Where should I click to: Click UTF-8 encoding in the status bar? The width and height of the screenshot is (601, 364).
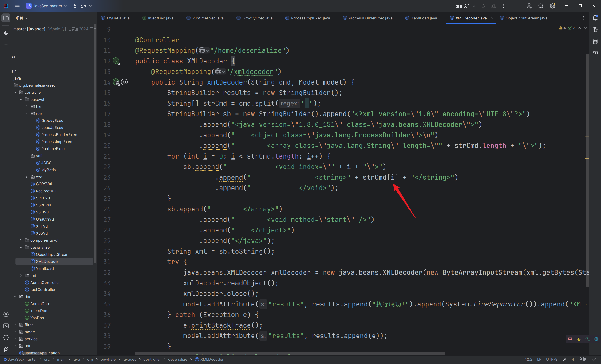click(551, 359)
